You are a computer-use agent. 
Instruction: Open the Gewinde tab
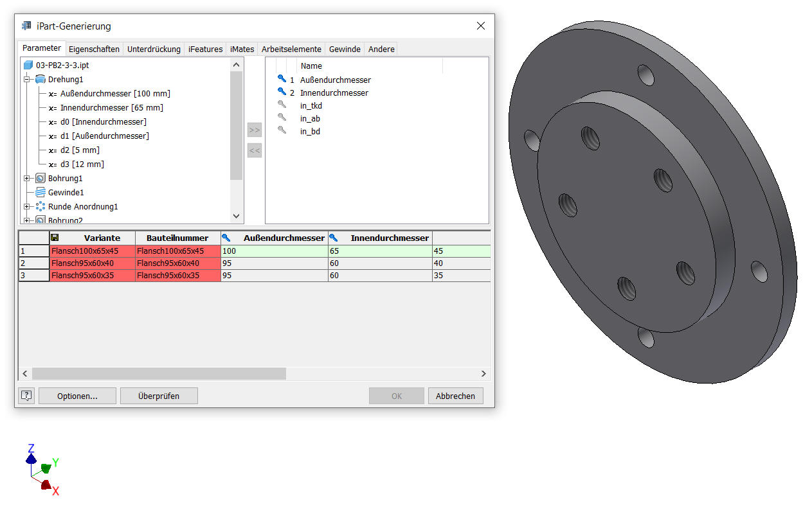(x=345, y=49)
